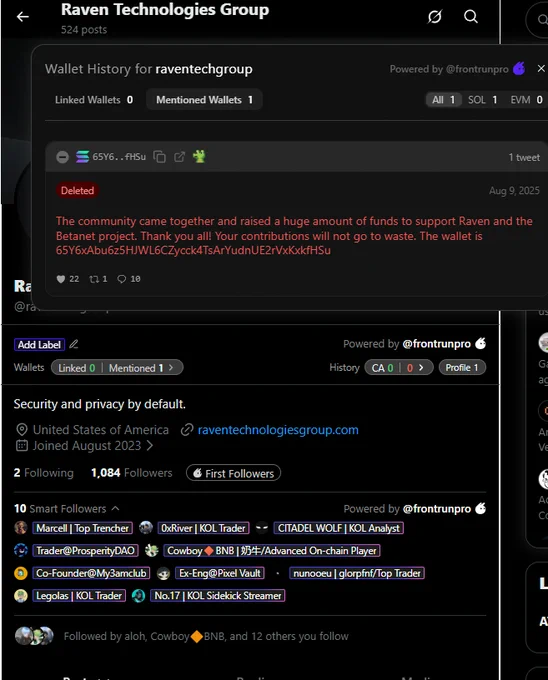Click the avatar beside Legolas | KOL Trader
The height and width of the screenshot is (680, 548).
[21, 595]
